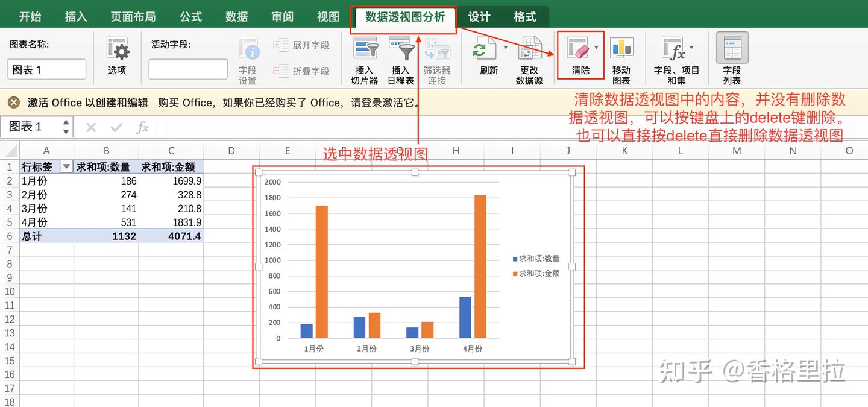This screenshot has width=868, height=407.
Task: Select the orange 1月份 bar in chart
Action: coord(322,272)
